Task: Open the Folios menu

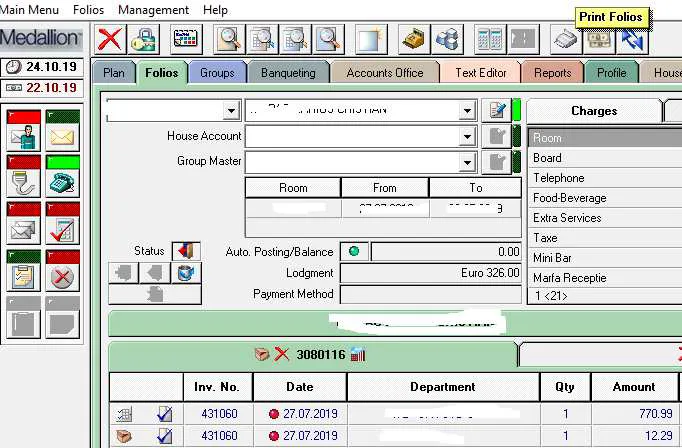Action: tap(88, 10)
